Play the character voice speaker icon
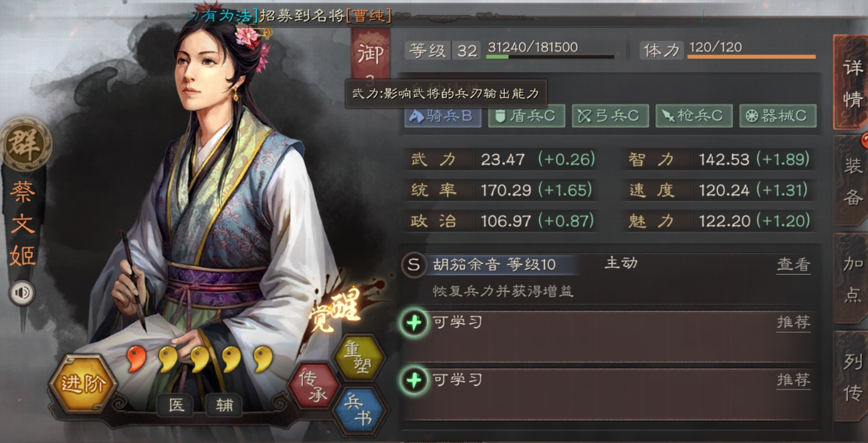 22,293
